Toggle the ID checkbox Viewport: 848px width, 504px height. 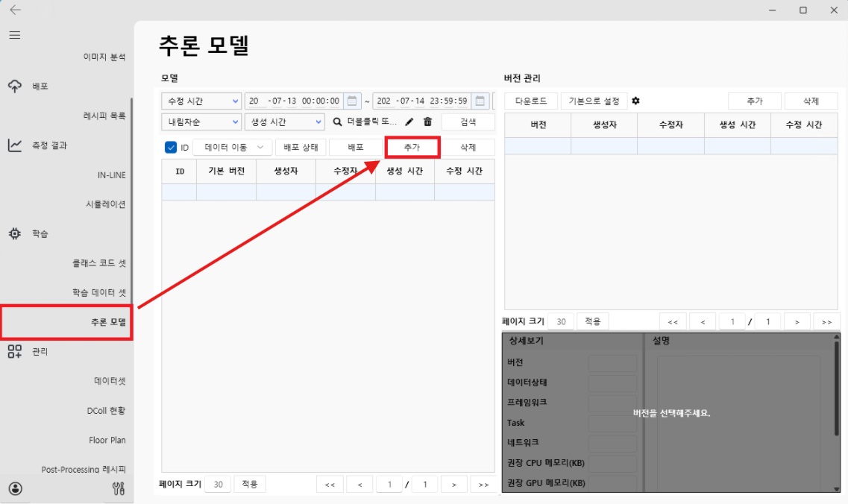click(x=171, y=148)
